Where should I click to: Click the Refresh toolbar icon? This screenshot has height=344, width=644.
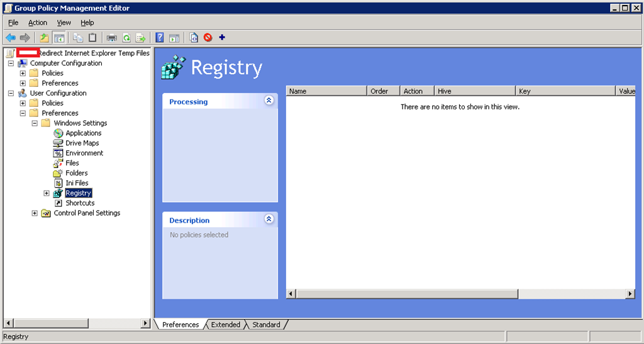click(126, 38)
